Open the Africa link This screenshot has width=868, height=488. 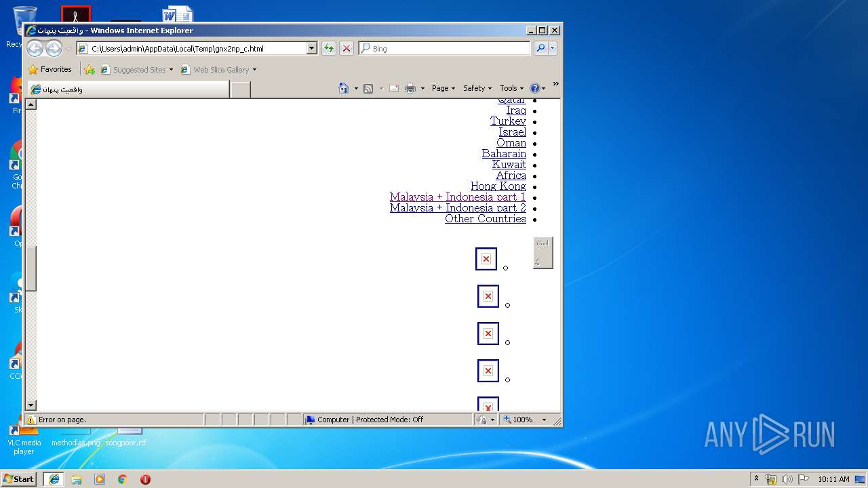point(511,175)
